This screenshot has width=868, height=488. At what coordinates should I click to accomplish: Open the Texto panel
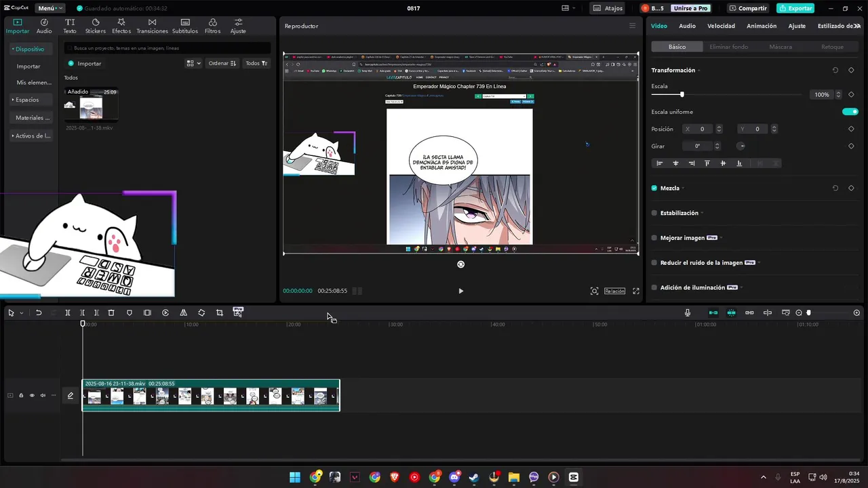pos(70,26)
